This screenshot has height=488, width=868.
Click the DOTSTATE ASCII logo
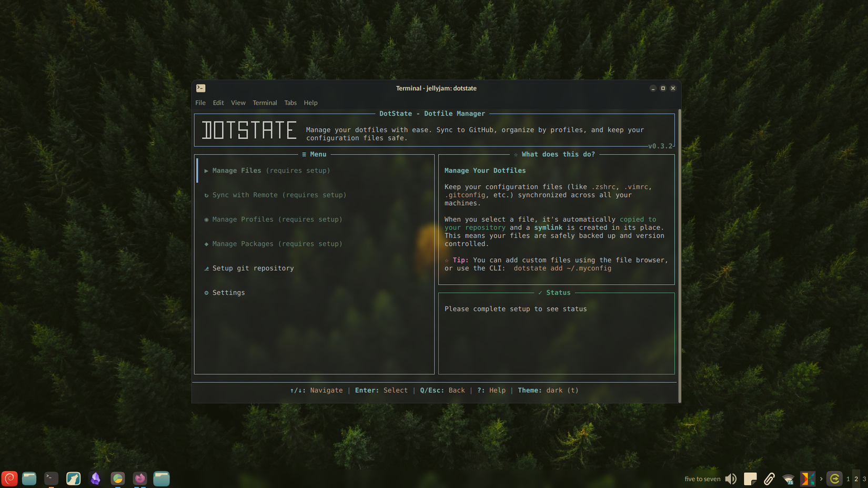click(x=249, y=130)
